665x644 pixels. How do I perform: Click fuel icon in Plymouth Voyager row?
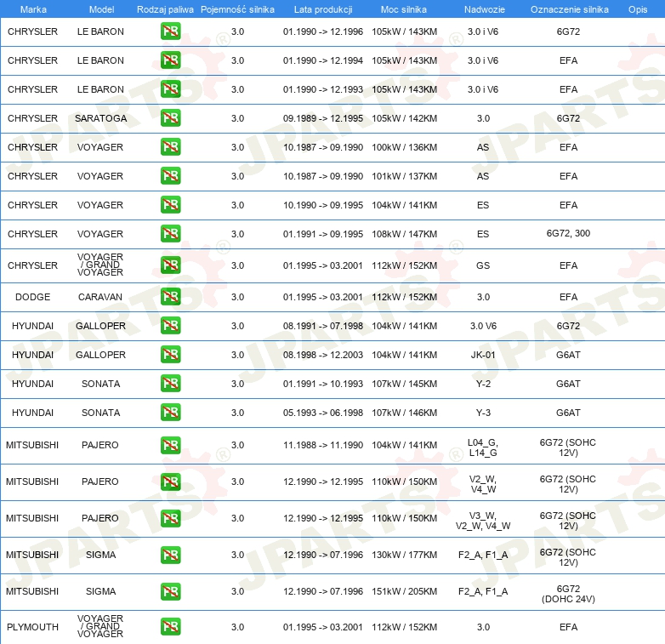(170, 627)
